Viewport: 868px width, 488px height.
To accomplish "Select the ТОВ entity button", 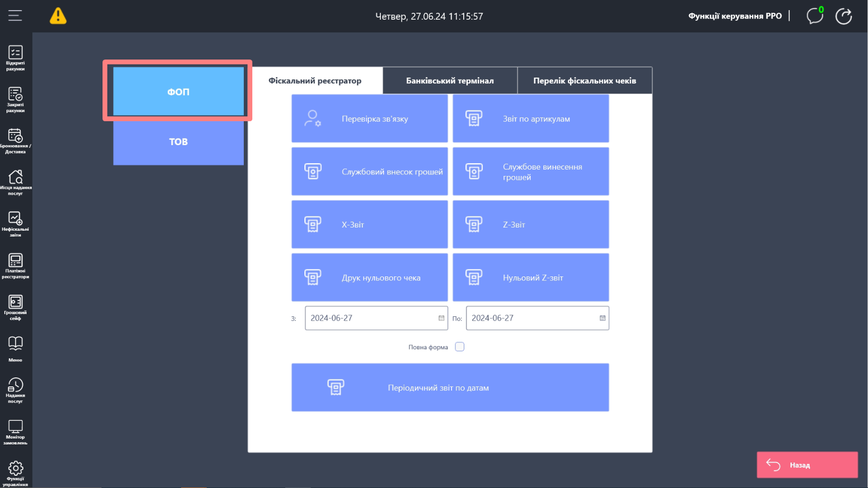I will tap(178, 142).
